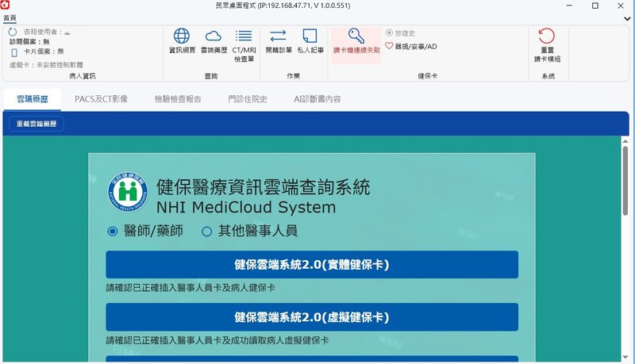
Task: Click 請確認已正確插入醫事人員卡及病人健保卡 hint text
Action: (x=190, y=288)
